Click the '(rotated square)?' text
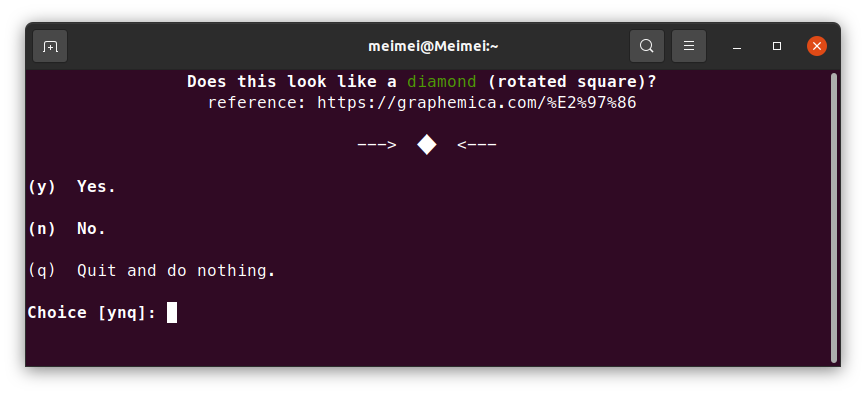 572,82
